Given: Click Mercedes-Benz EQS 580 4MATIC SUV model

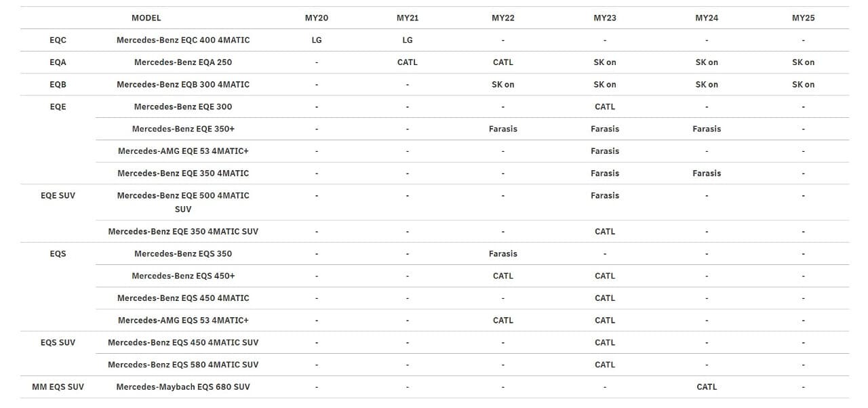Looking at the screenshot, I should click(183, 365).
